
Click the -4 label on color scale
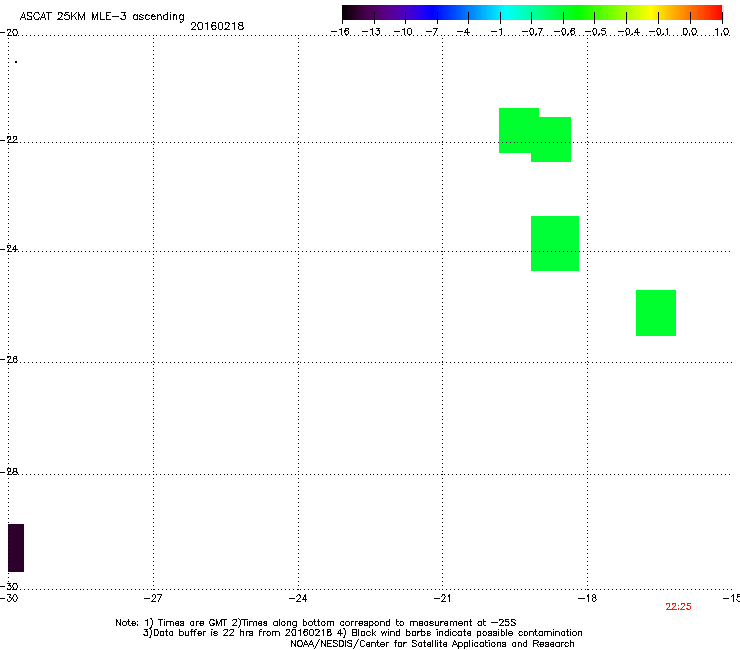pos(463,32)
